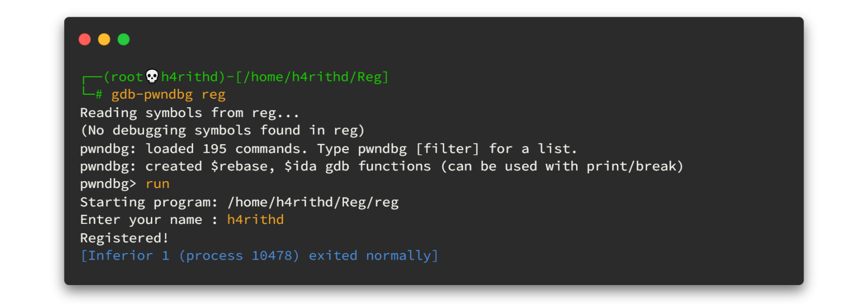Click the 'Reading symbols from reg...' line

point(189,113)
